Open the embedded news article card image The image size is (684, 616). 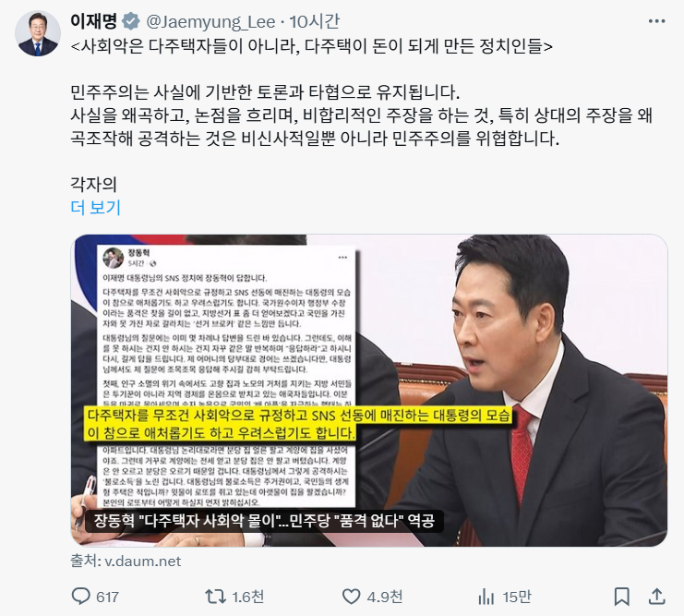(369, 390)
